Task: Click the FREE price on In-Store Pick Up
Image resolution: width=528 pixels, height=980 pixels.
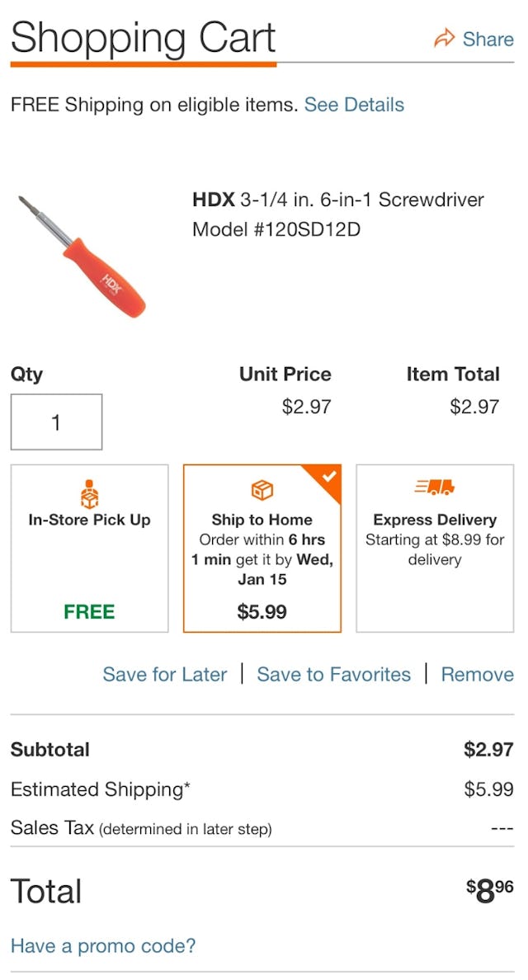Action: pyautogui.click(x=89, y=612)
